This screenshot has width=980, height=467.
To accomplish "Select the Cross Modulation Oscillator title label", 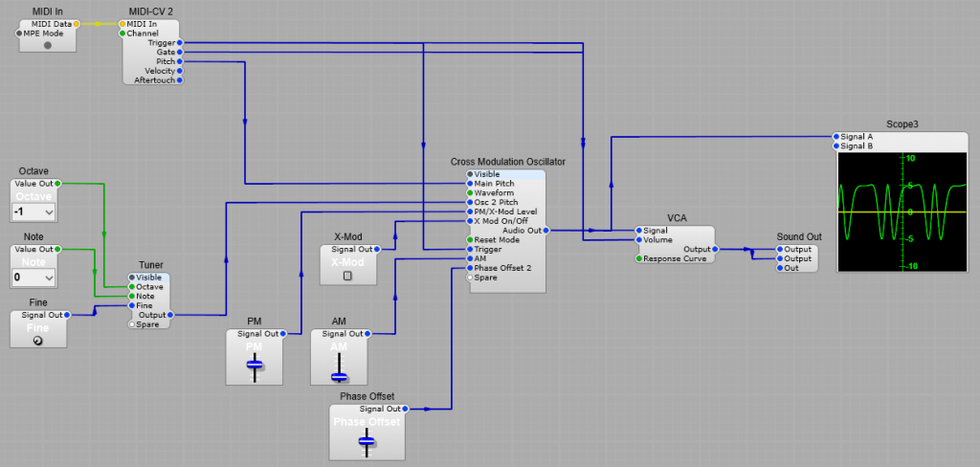I will tap(507, 162).
